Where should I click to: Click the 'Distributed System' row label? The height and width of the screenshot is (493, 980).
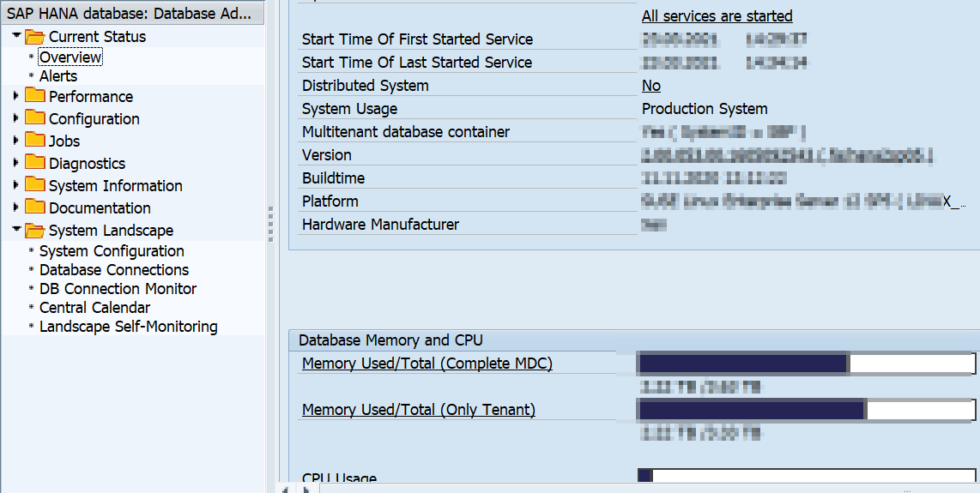pyautogui.click(x=365, y=86)
